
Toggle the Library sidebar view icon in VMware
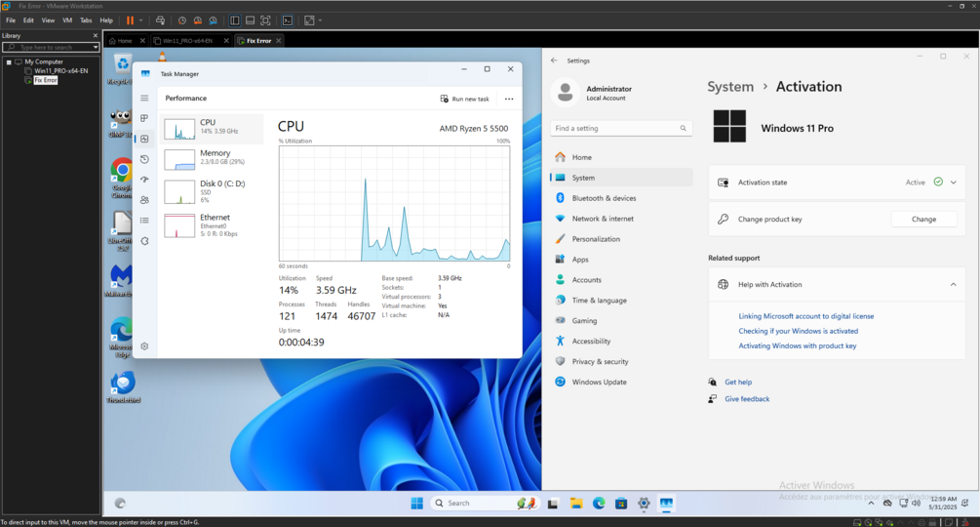click(x=234, y=20)
